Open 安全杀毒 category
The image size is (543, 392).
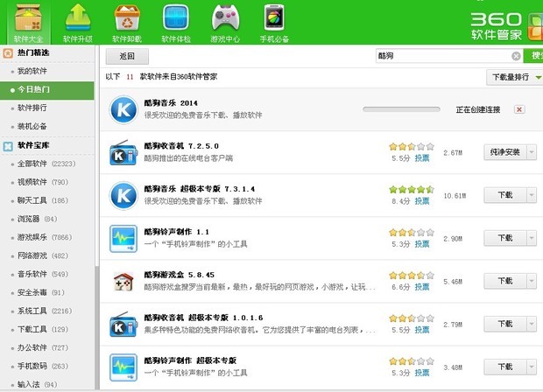click(41, 293)
